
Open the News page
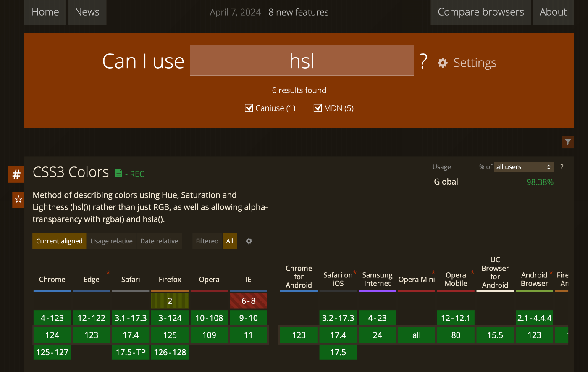click(x=87, y=12)
